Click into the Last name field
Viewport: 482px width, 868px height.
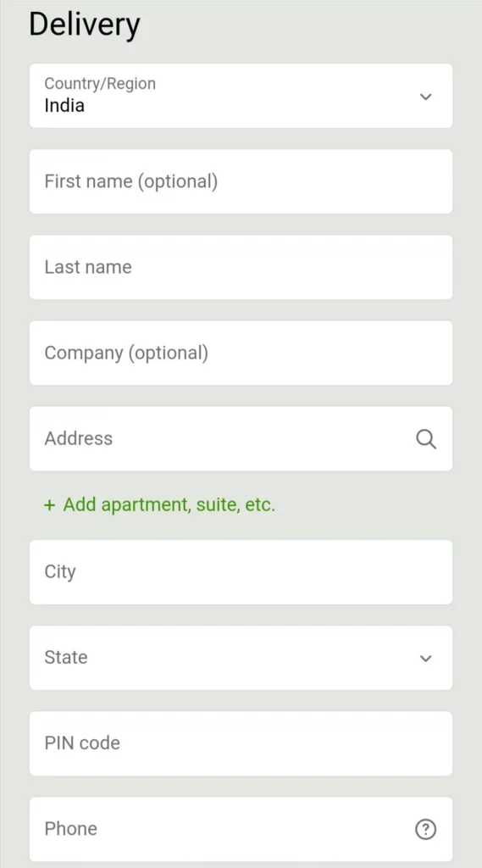[x=241, y=267]
